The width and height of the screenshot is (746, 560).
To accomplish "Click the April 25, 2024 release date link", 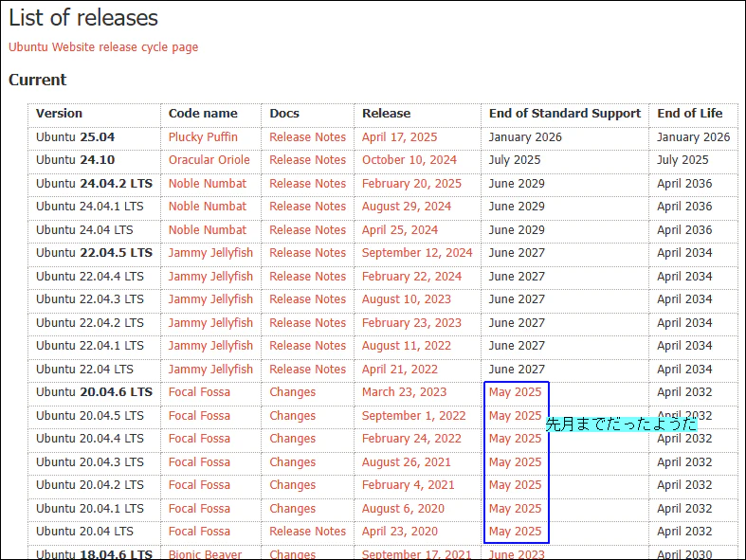I will [400, 230].
